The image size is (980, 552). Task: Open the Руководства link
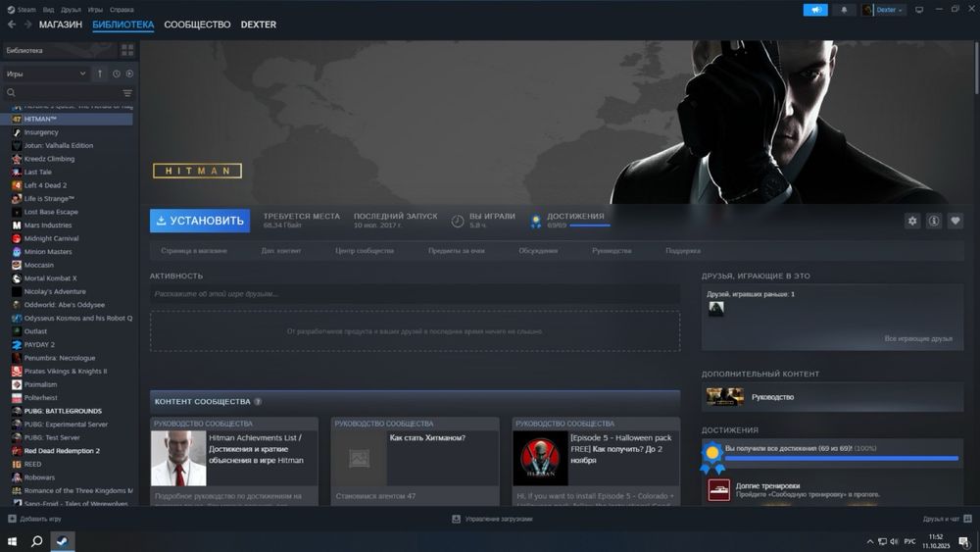tap(612, 251)
